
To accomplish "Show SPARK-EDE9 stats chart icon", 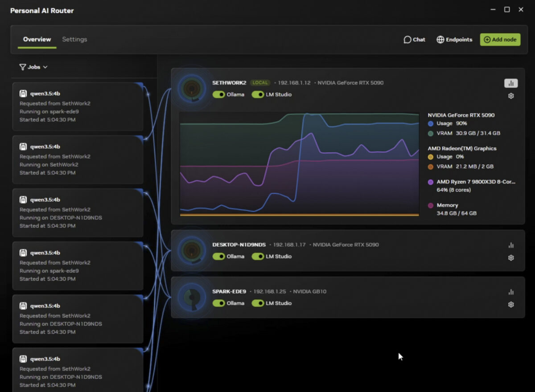I will click(x=511, y=292).
